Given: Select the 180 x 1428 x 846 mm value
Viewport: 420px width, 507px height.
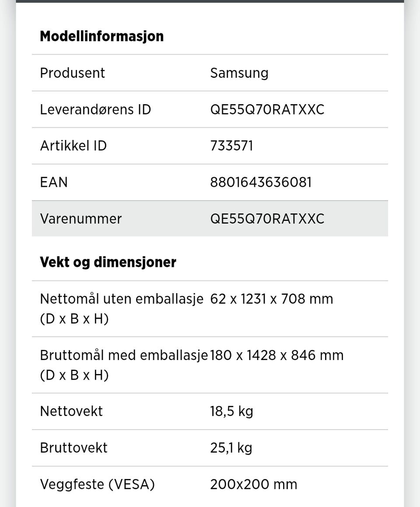Looking at the screenshot, I should (276, 355).
